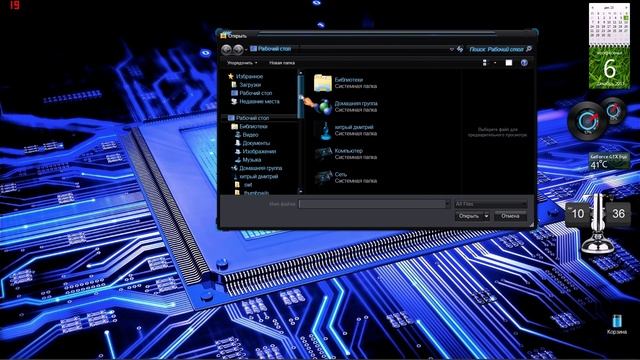Image resolution: width=640 pixels, height=360 pixels.
Task: Open the Упорядочить menu
Action: pos(242,63)
